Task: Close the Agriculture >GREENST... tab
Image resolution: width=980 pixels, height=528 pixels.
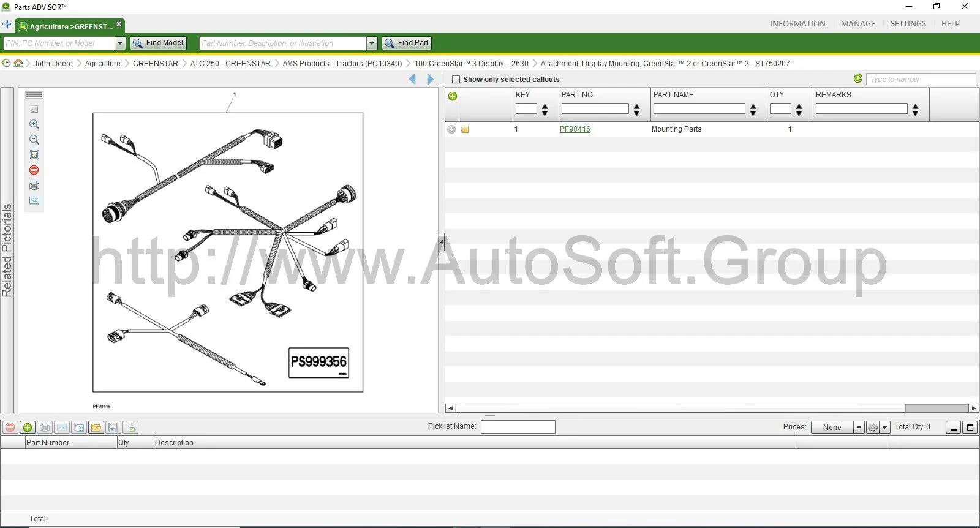Action: tap(119, 24)
